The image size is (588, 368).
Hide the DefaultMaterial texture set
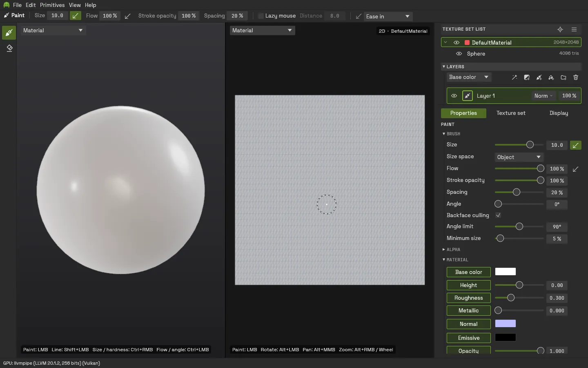457,43
